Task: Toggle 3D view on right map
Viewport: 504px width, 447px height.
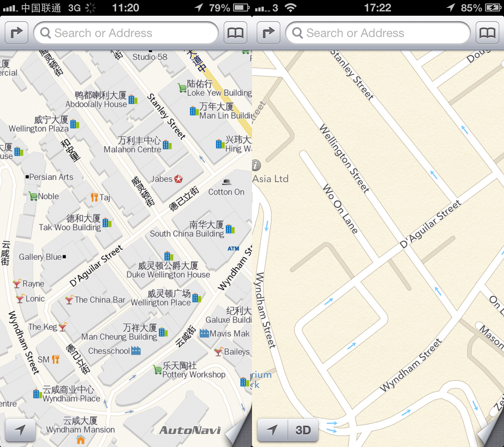Action: pyautogui.click(x=303, y=430)
